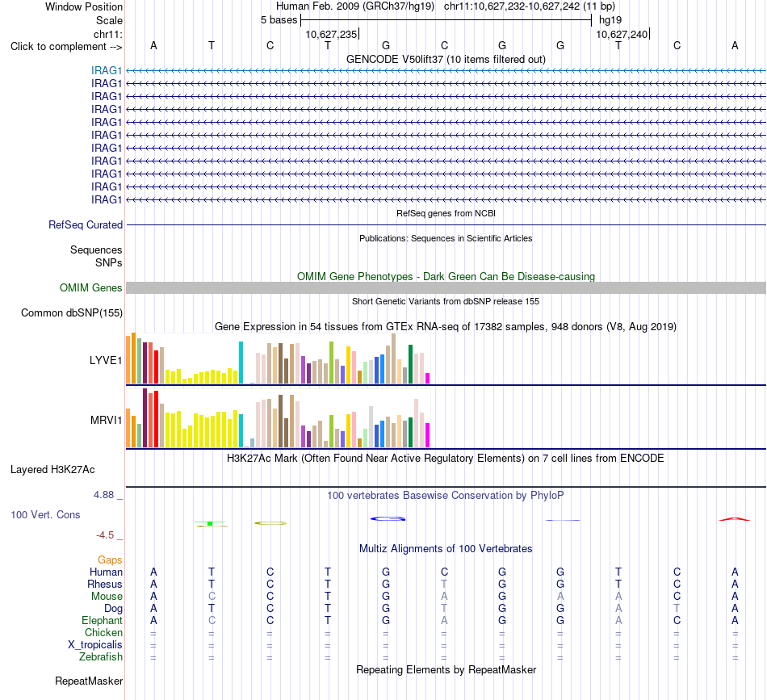Image resolution: width=767 pixels, height=700 pixels.
Task: Click the 5 bases scale bar
Action: (x=446, y=20)
